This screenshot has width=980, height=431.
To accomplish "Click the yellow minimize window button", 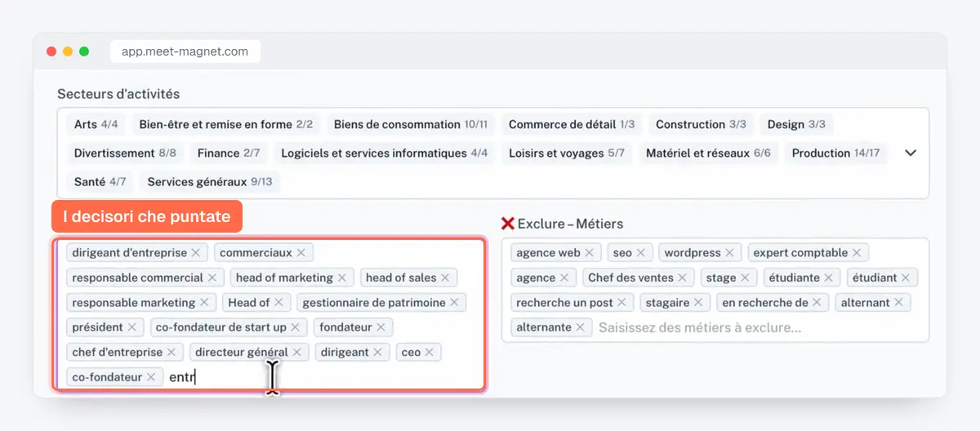I will [68, 51].
